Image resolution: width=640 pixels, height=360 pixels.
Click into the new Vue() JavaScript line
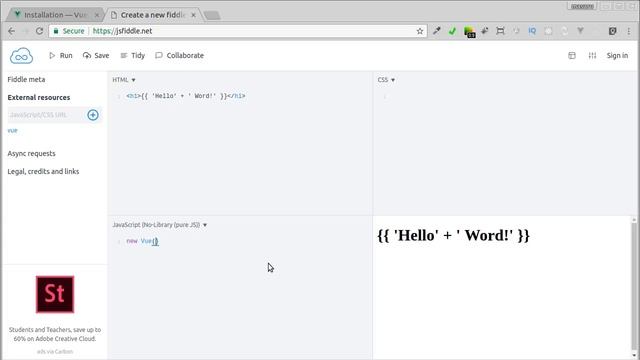coord(142,241)
